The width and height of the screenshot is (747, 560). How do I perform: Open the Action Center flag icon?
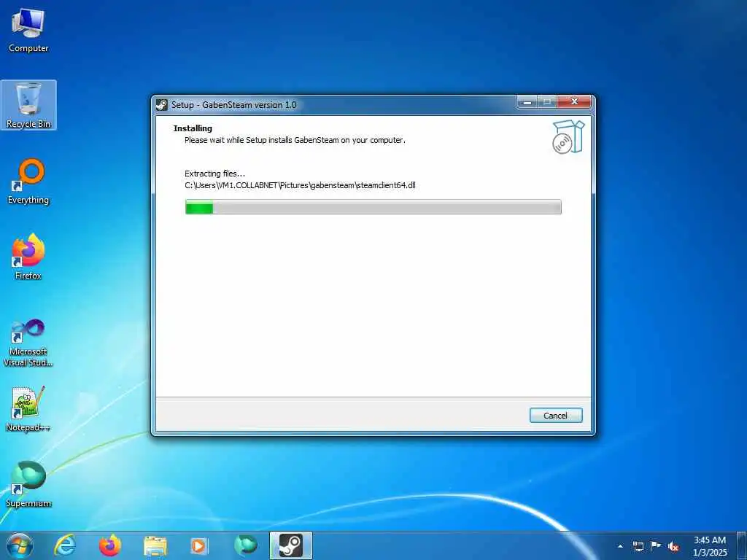point(656,546)
